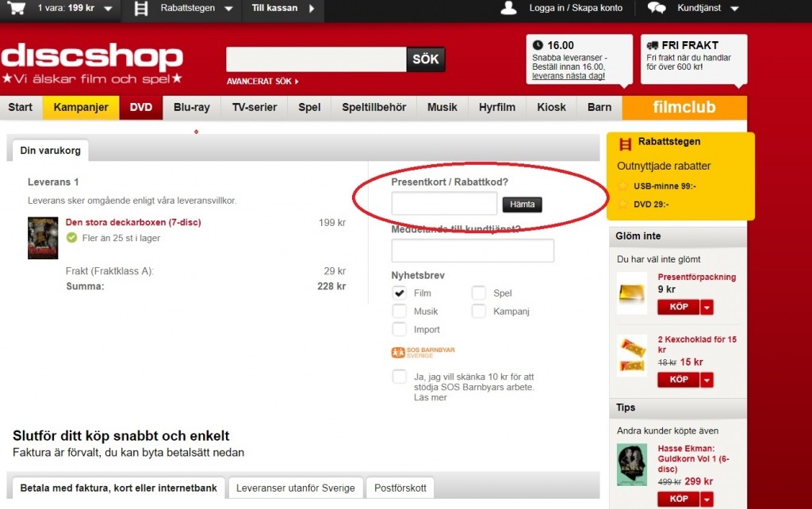Screen dimensions: 812x509
Task: Click the Hämta button
Action: [x=522, y=204]
